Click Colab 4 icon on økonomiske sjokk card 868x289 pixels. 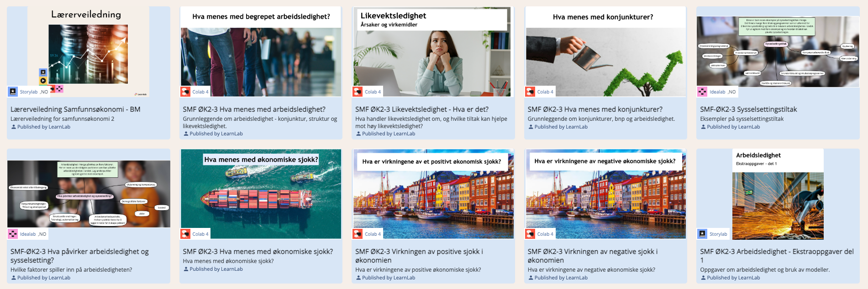(x=185, y=234)
